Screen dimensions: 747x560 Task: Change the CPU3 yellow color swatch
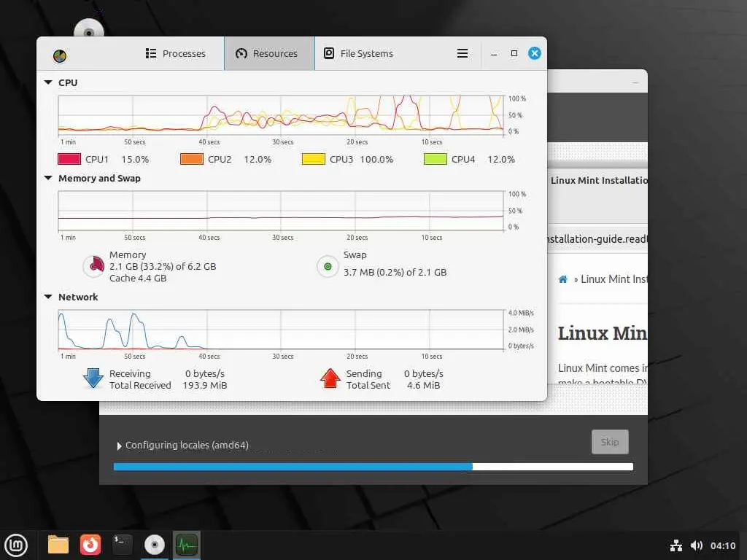coord(314,159)
